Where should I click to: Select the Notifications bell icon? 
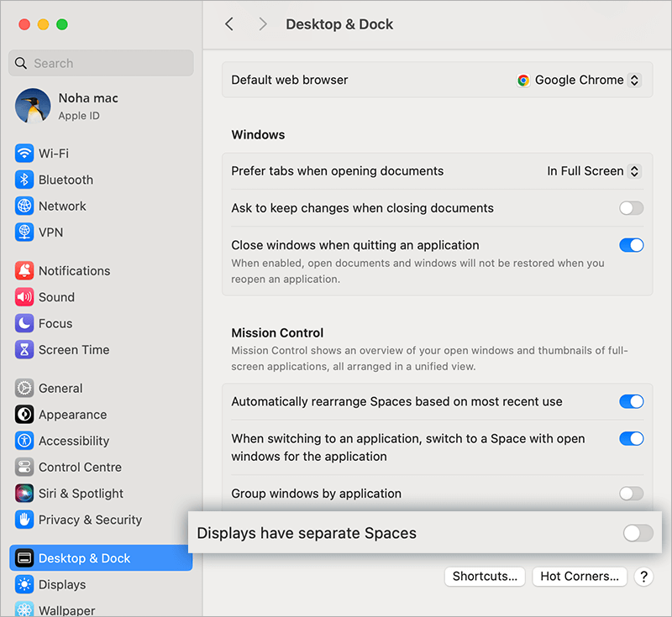coord(24,271)
